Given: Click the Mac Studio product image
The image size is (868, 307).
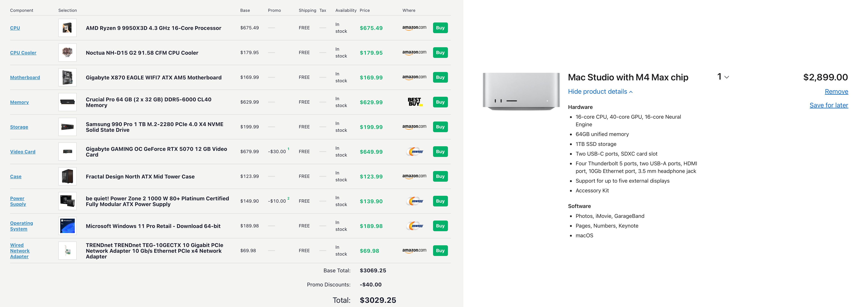Looking at the screenshot, I should pyautogui.click(x=521, y=92).
